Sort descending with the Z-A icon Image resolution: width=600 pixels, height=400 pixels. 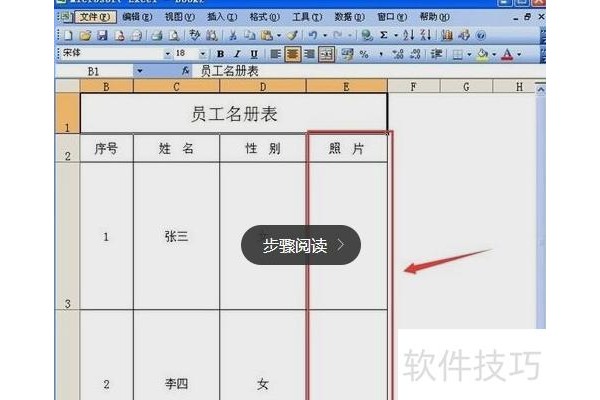tap(426, 36)
